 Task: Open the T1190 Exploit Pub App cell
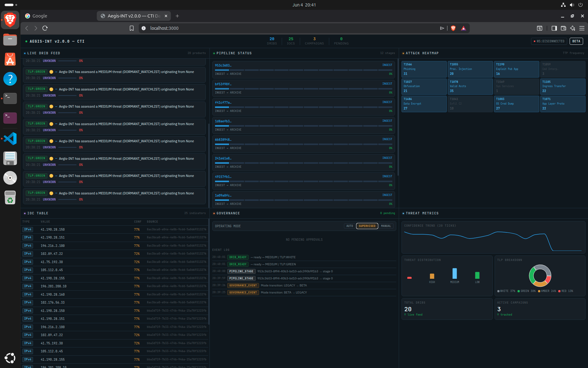tap(516, 69)
